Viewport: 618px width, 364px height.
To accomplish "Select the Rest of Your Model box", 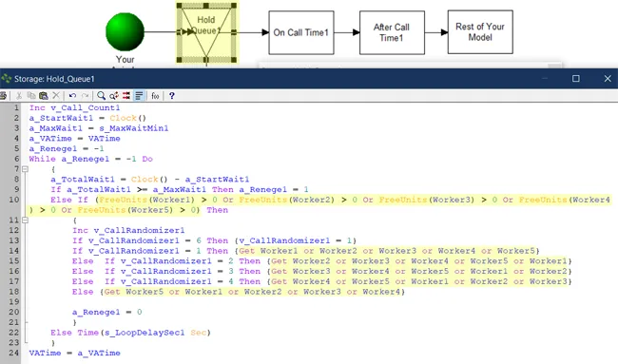I will point(480,32).
